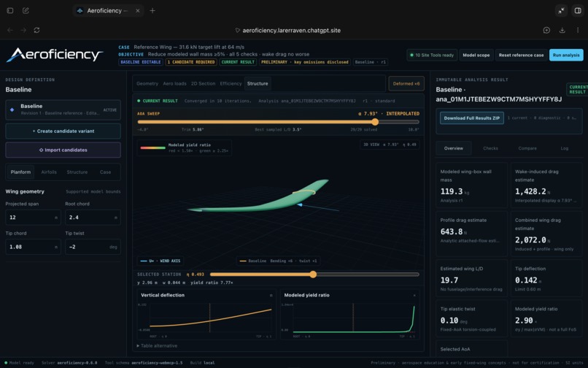Click the collapse arrows icon at top right

562,10
